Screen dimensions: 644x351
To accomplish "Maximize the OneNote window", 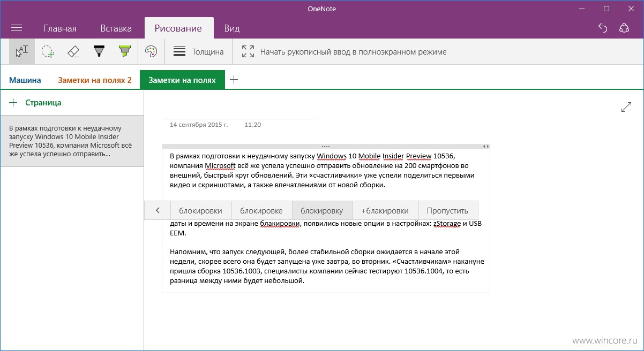I will 606,9.
